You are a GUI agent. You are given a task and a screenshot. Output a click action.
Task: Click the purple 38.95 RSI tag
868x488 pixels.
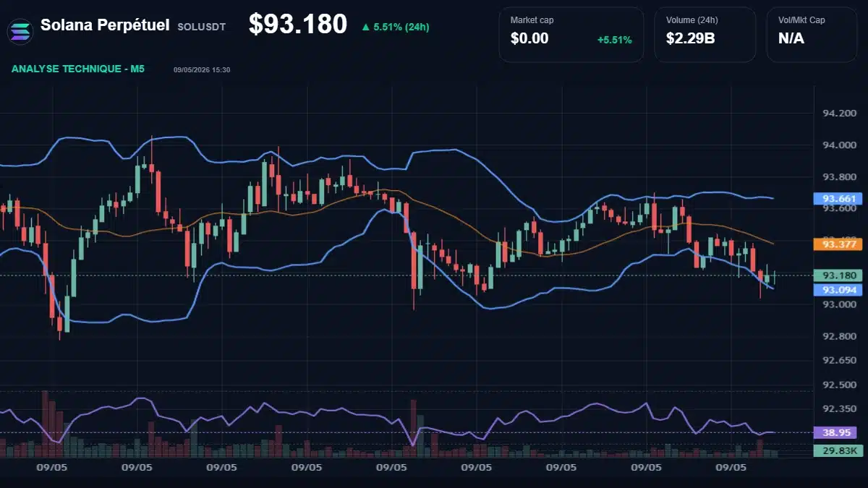[x=835, y=433]
